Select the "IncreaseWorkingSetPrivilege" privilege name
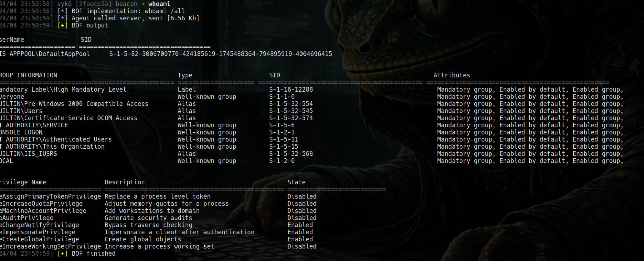The height and width of the screenshot is (261, 644). tap(51, 246)
